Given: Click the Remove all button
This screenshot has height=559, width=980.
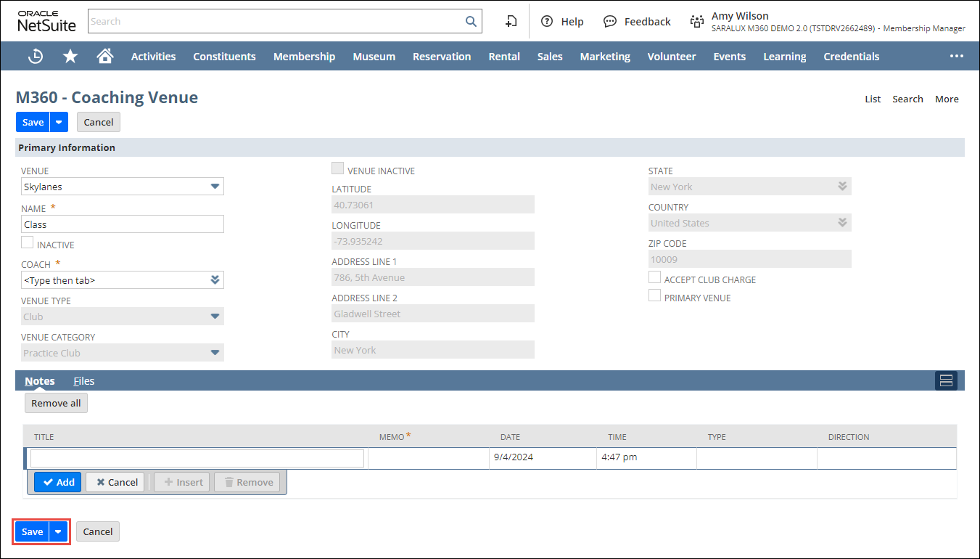Looking at the screenshot, I should pos(56,403).
